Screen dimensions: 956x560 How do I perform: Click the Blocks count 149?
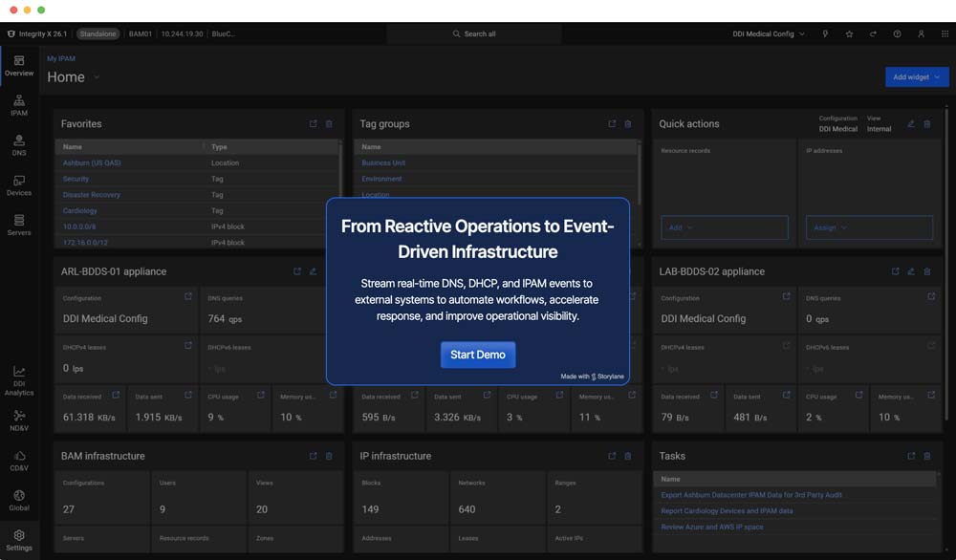[370, 509]
